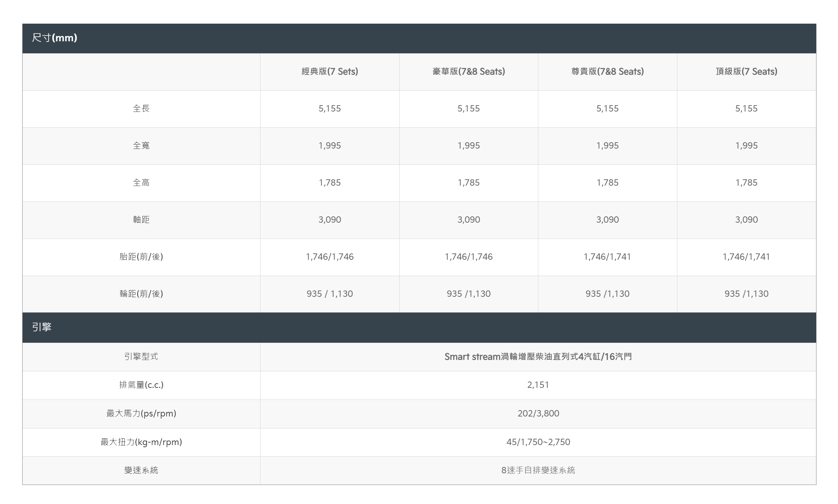
Task: Click the 變速系統 row label
Action: point(141,470)
